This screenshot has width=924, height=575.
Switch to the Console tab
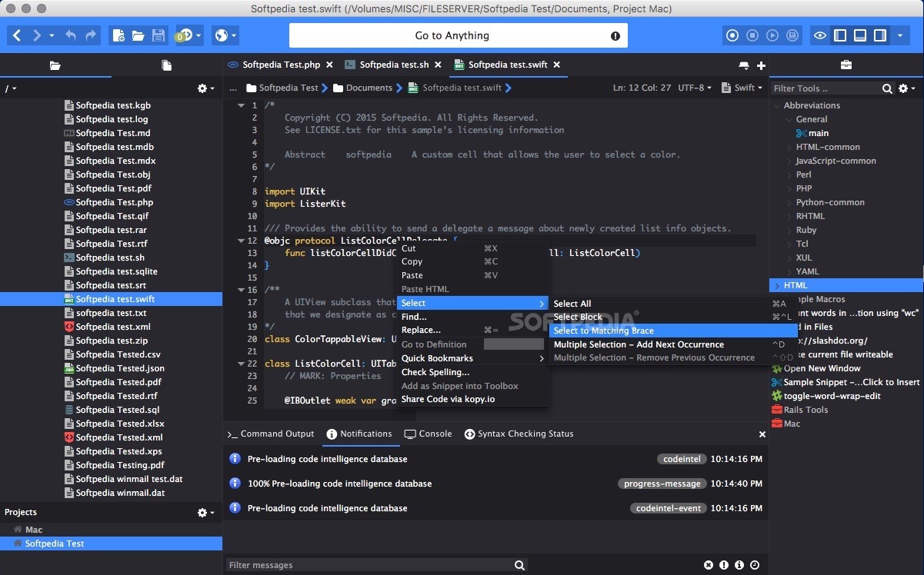(x=429, y=434)
